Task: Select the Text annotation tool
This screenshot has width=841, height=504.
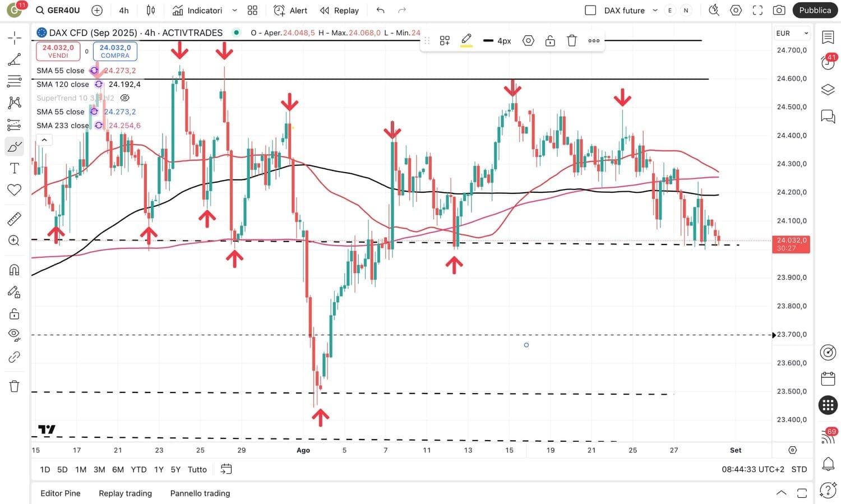Action: click(15, 168)
